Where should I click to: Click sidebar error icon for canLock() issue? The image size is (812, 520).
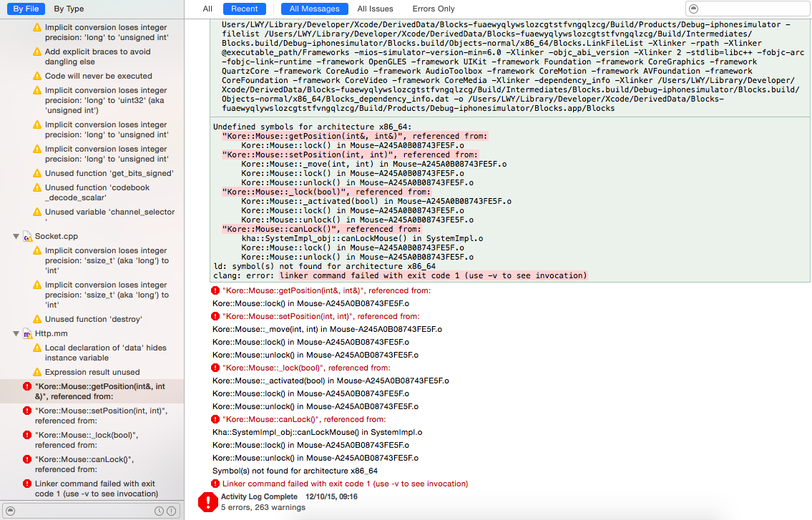27,459
